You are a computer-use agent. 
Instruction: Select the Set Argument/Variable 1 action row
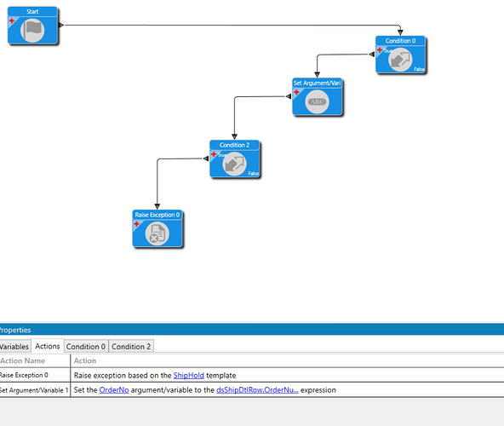(x=252, y=390)
